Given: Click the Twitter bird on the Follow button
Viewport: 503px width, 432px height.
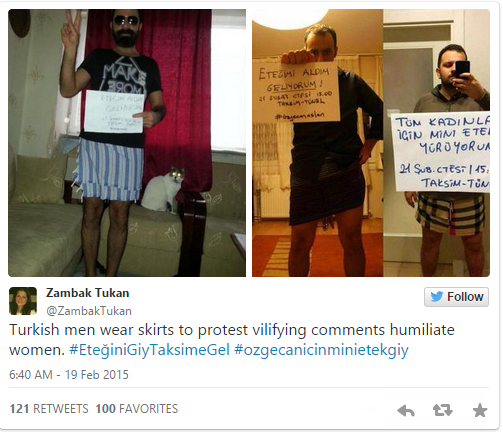Looking at the screenshot, I should (436, 296).
